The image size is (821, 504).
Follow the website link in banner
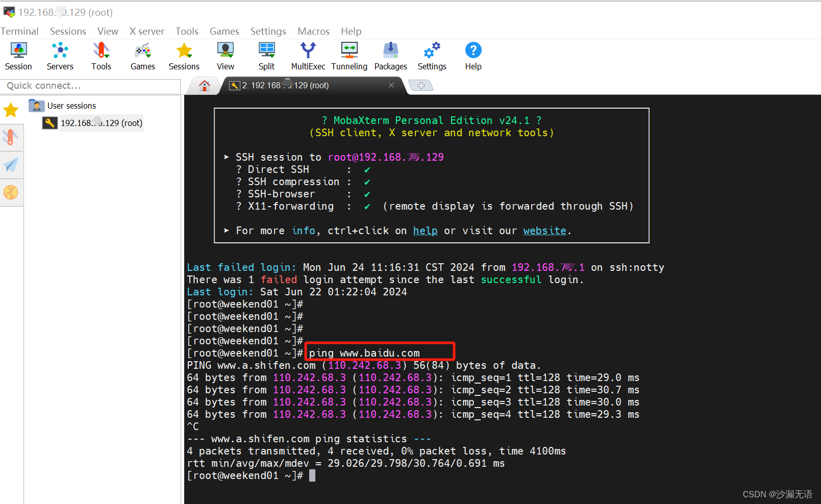pos(544,231)
